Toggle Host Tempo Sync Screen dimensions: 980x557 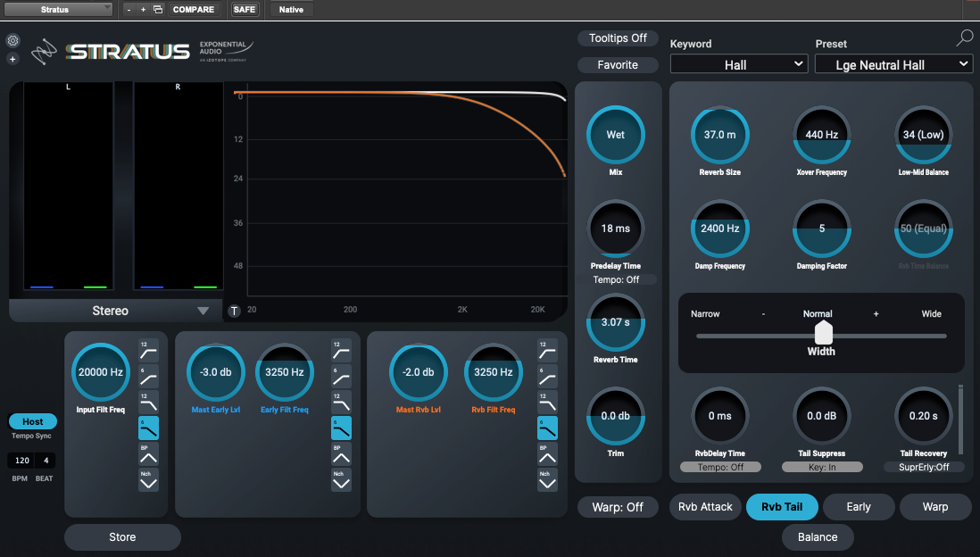[32, 422]
